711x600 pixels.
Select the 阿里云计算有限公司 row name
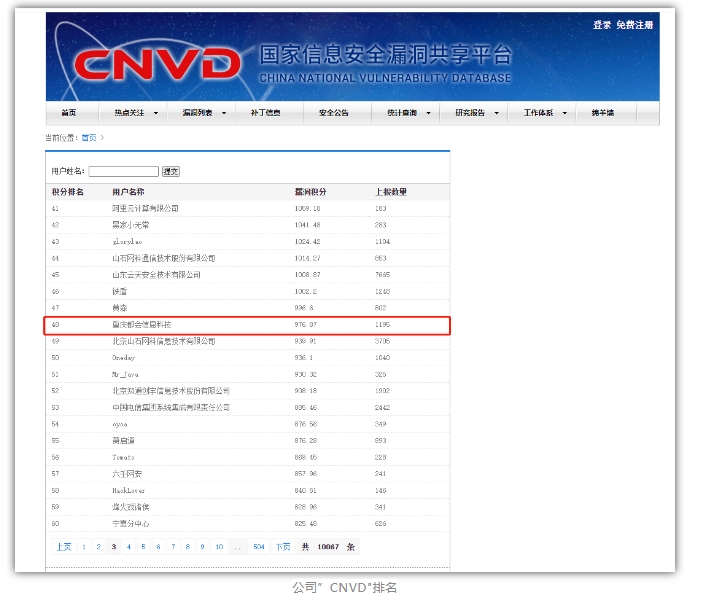click(145, 209)
